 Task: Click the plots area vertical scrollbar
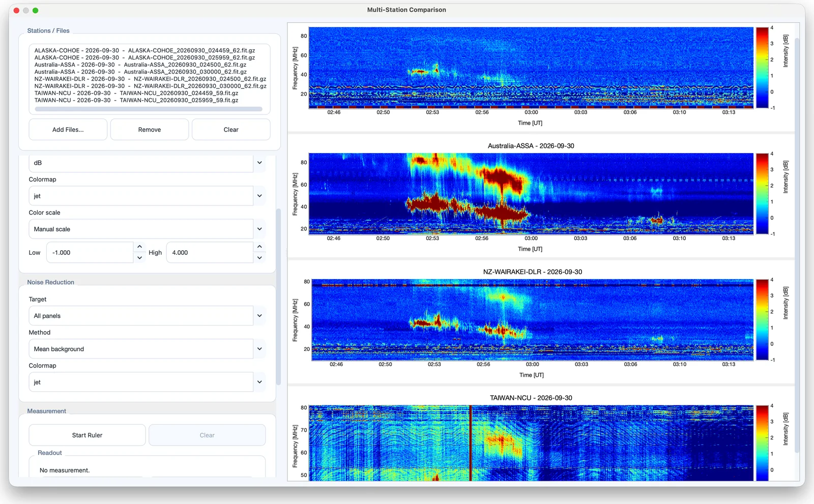[x=797, y=245]
